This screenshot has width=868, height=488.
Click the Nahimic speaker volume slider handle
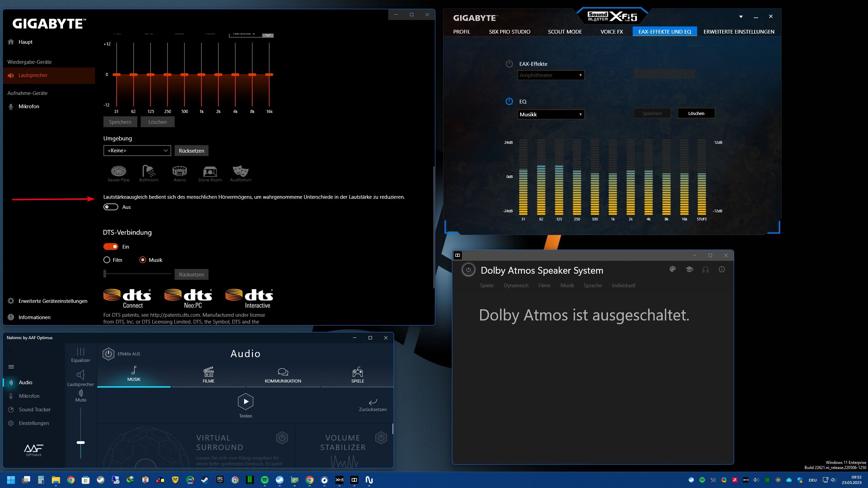tap(81, 442)
